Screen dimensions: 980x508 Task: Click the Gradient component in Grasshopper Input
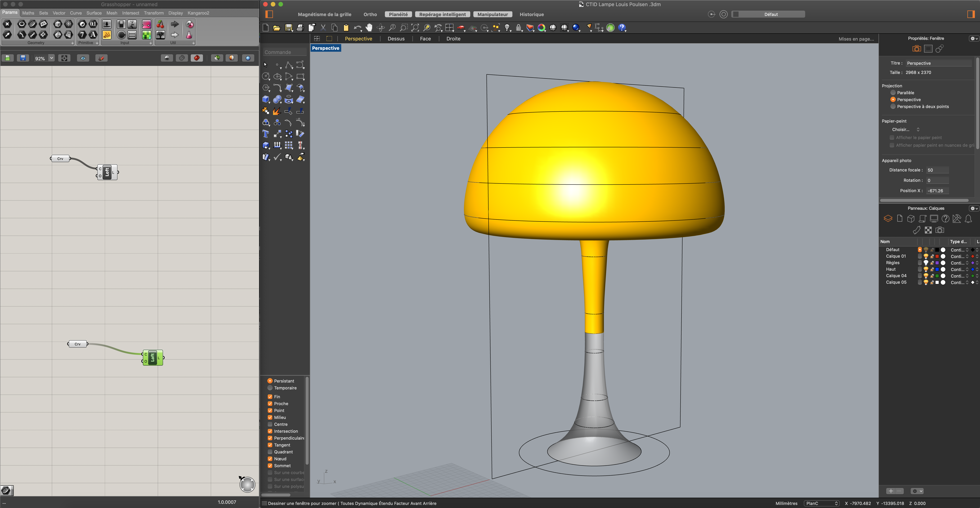[x=146, y=24]
